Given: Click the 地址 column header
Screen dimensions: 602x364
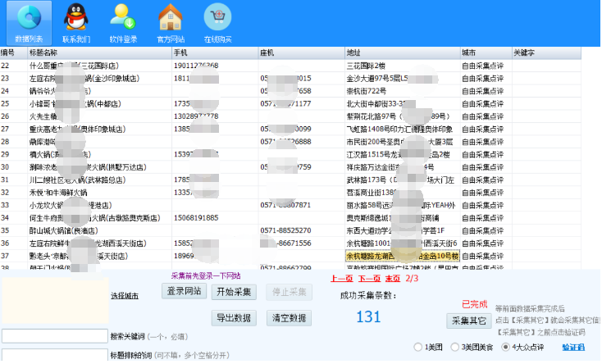Looking at the screenshot, I should pyautogui.click(x=402, y=52).
